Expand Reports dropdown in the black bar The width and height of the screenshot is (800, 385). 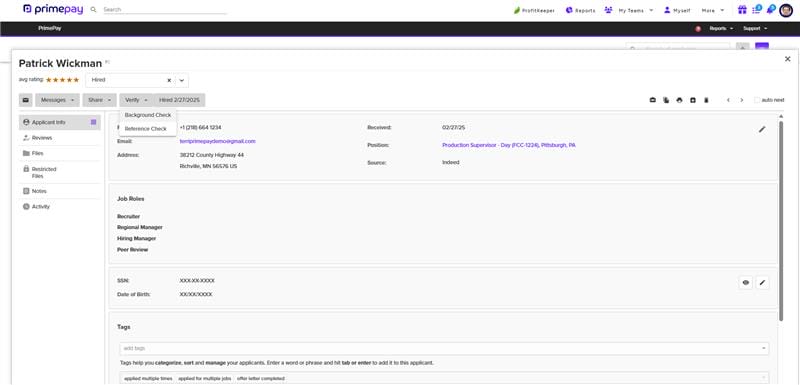[x=721, y=29]
